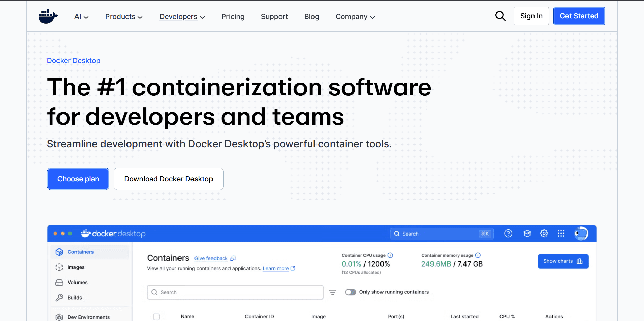Open the Builds section
Screen dimensions: 644x321
(74, 297)
